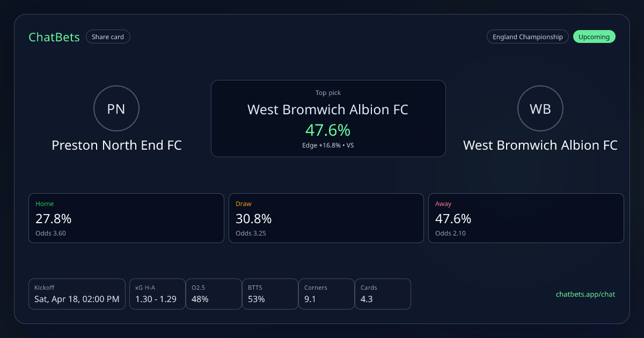Click the Upcoming status badge
Screen dimensions: 644x338
(x=594, y=37)
